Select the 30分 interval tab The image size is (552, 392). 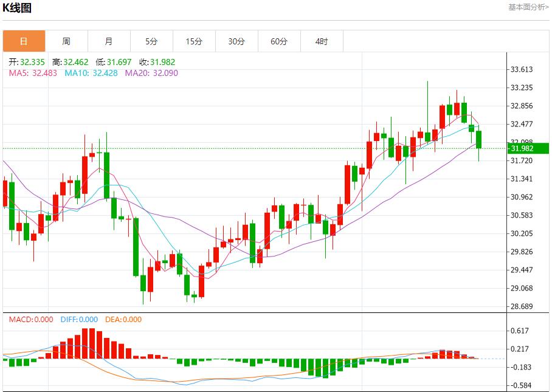pyautogui.click(x=236, y=41)
